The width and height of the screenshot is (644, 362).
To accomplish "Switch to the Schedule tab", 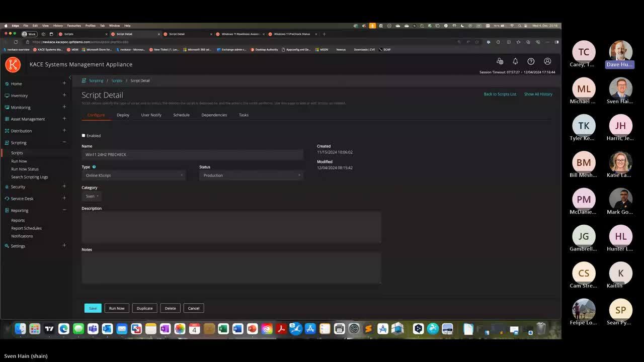I will click(x=182, y=115).
